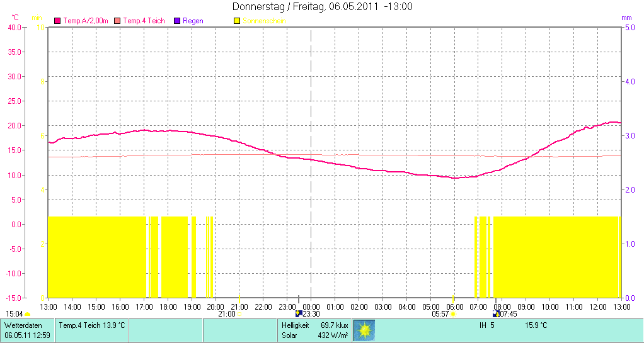Click the 21:00 sunset marker label
The width and height of the screenshot is (644, 343).
pos(226,313)
